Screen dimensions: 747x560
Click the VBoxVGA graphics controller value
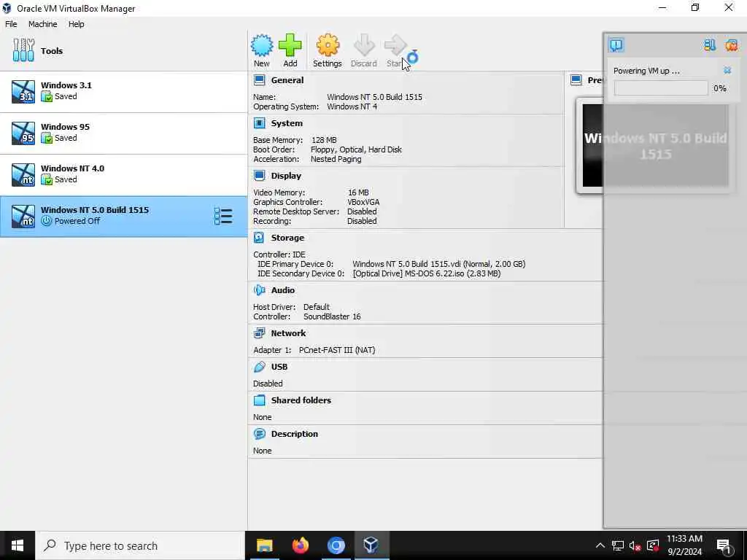click(x=363, y=202)
